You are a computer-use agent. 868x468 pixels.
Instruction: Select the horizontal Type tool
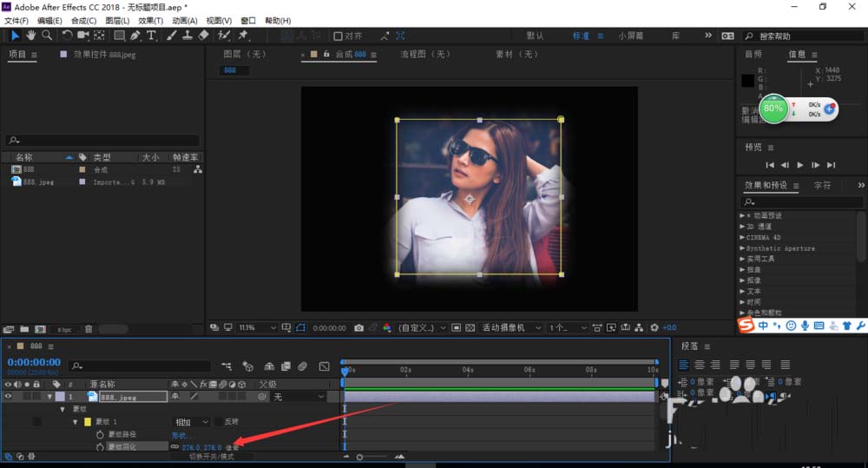[151, 36]
